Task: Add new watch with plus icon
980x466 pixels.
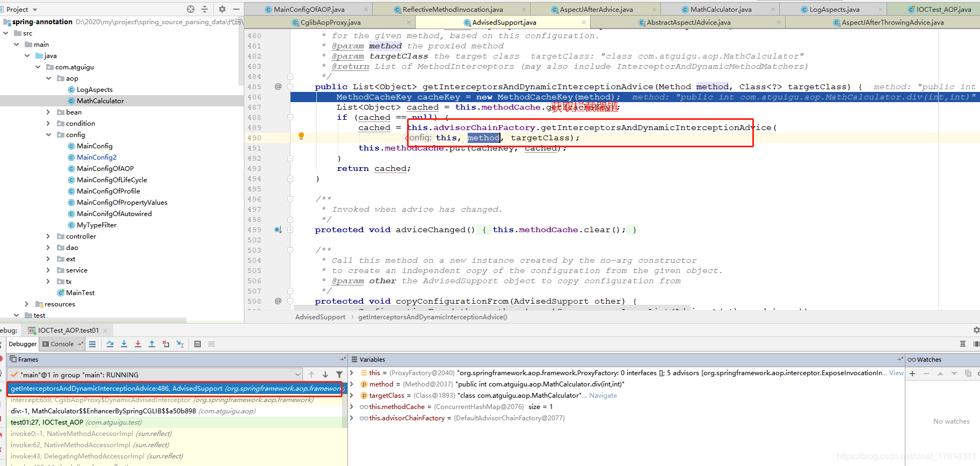Action: tap(912, 373)
